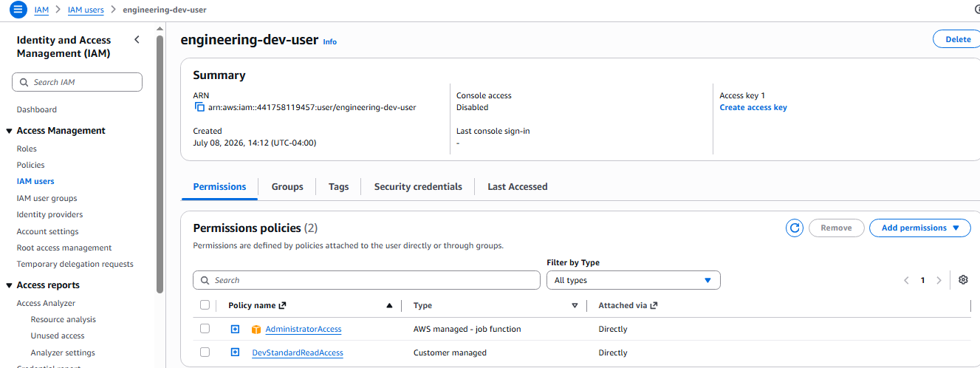Select all policies header checkbox
Viewport: 980px width, 368px height.
[205, 305]
